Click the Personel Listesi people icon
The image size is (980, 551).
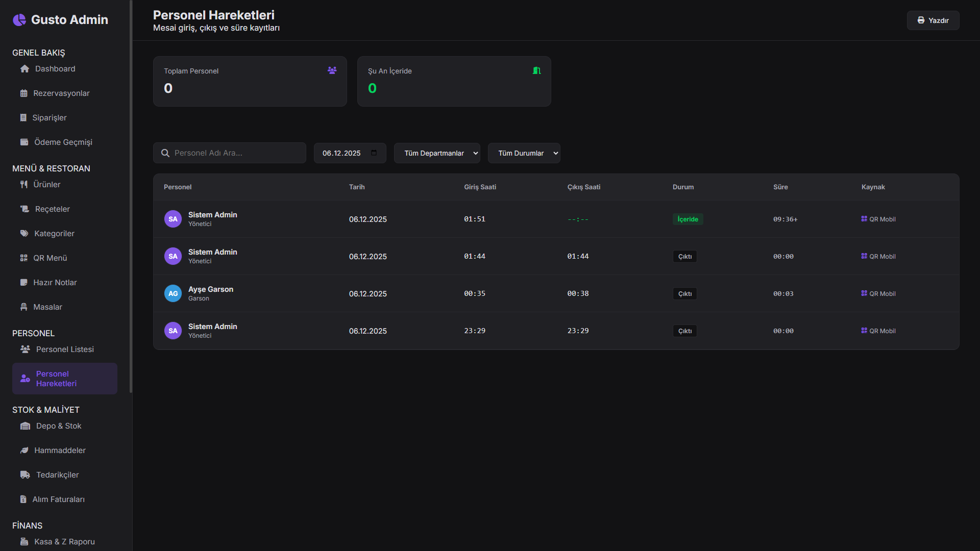[25, 349]
